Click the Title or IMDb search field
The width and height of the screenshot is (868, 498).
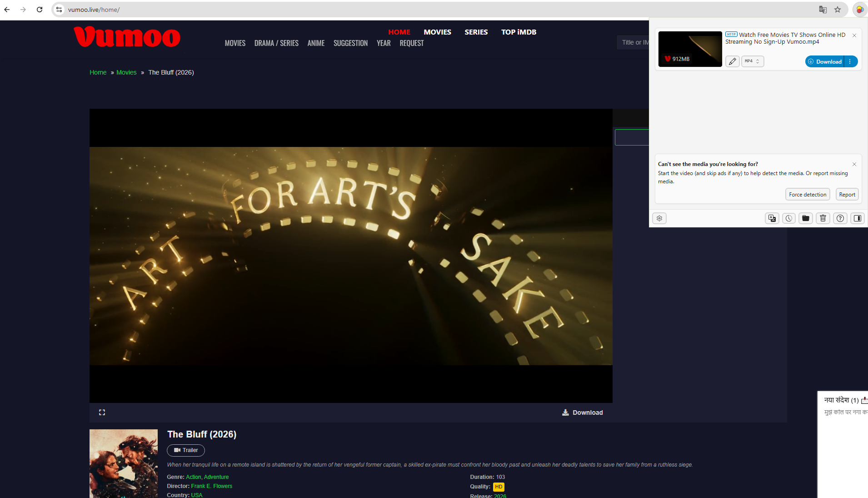point(634,42)
